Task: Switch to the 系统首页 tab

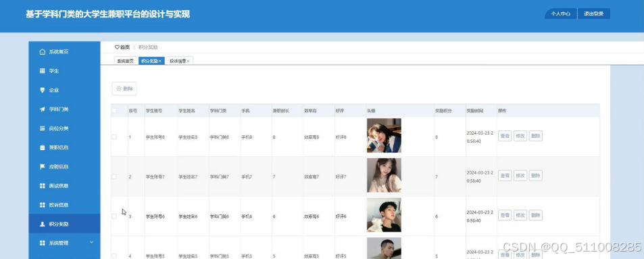Action: pyautogui.click(x=125, y=61)
